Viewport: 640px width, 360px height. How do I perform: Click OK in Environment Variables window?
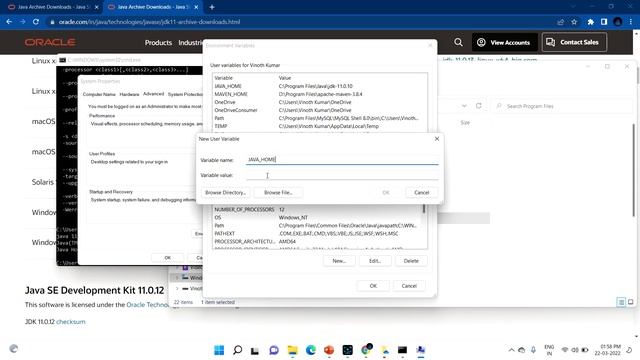point(373,286)
